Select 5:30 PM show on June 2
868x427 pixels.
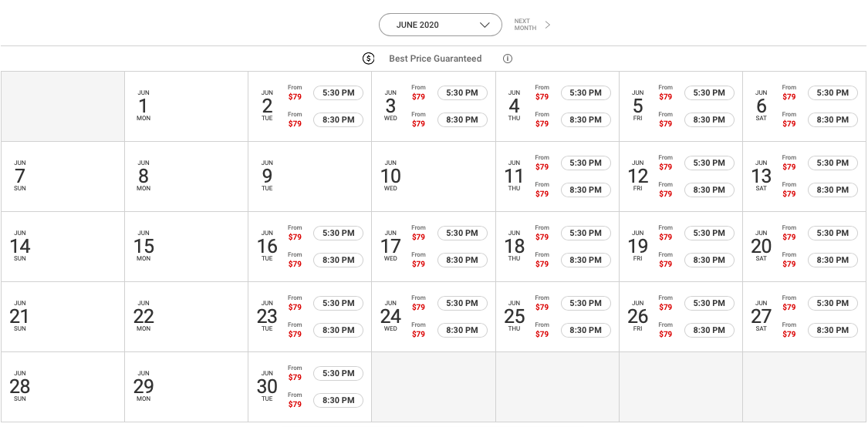tap(338, 93)
